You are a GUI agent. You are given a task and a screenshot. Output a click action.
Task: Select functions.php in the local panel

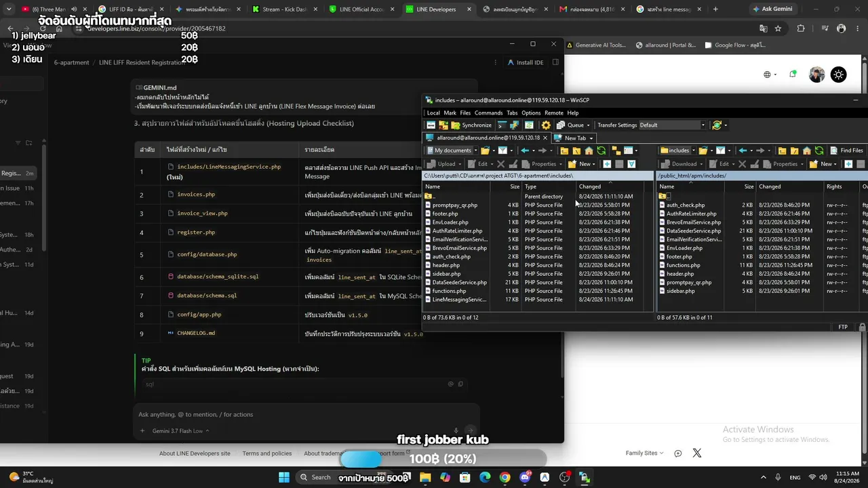(x=449, y=291)
